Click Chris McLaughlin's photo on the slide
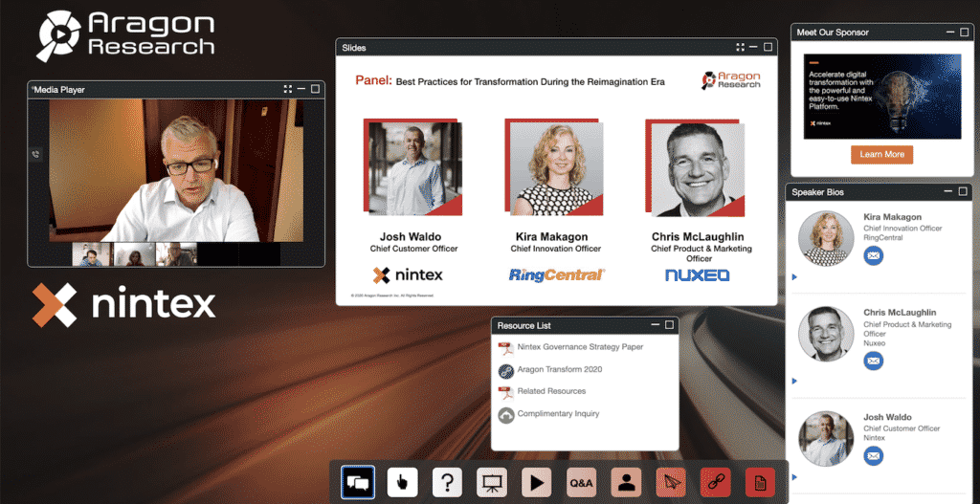This screenshot has width=980, height=504. click(x=698, y=169)
